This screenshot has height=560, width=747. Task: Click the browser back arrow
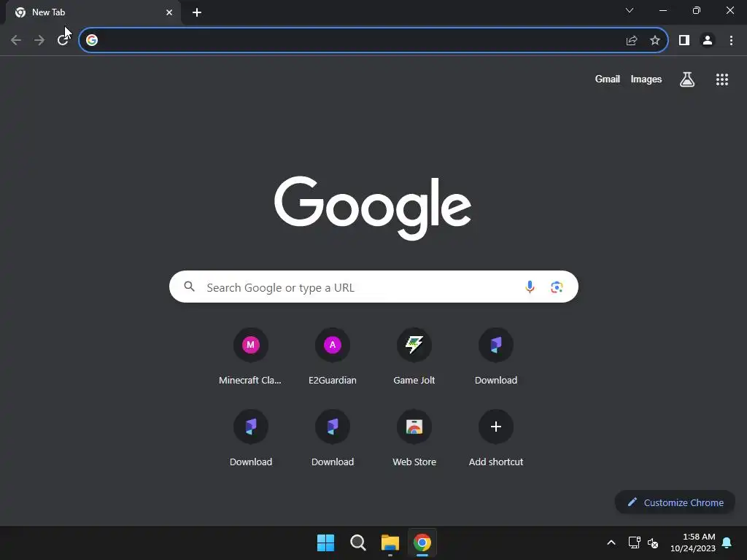(x=16, y=41)
